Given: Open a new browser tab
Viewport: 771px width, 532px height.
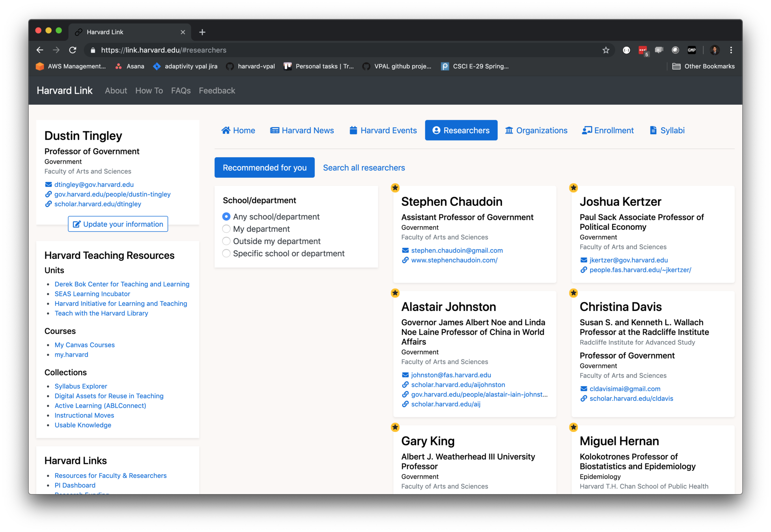Looking at the screenshot, I should point(202,32).
